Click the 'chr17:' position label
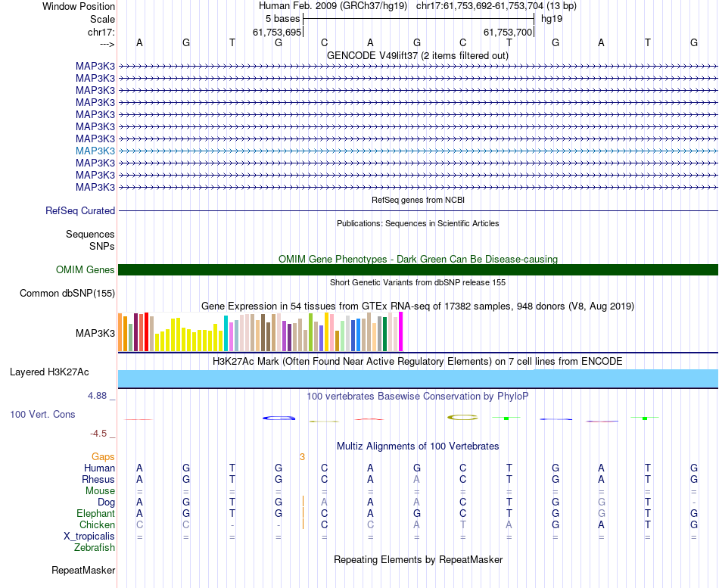 click(x=101, y=32)
